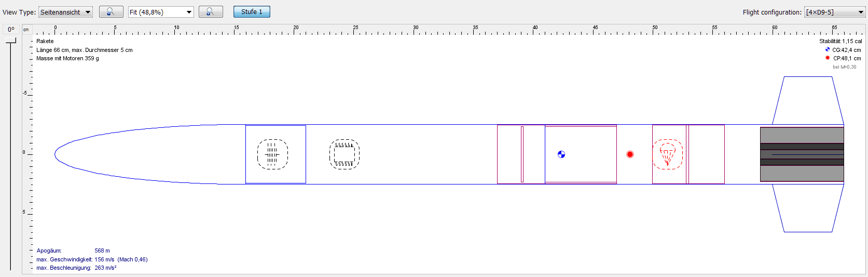868x277 pixels.
Task: Open the Fit (48,8%) zoom dropdown
Action: [x=161, y=12]
